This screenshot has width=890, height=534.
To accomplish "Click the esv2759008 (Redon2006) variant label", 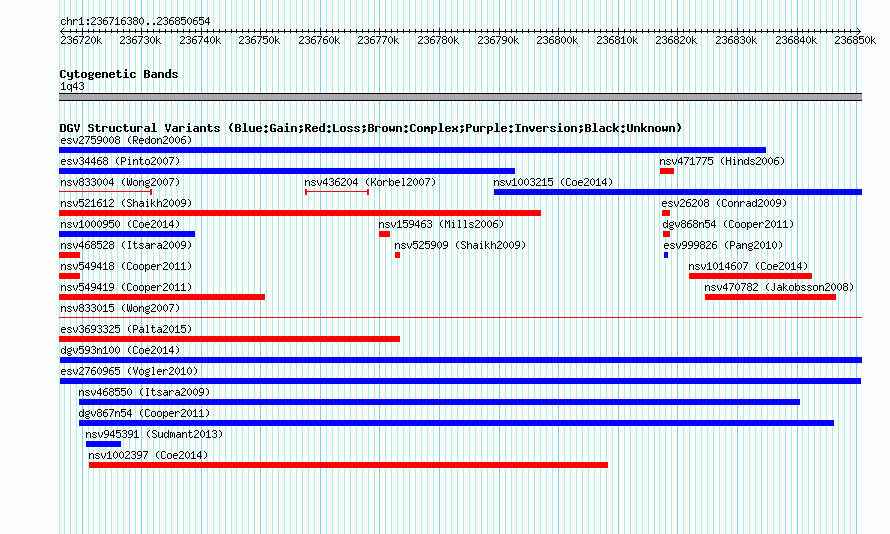I will click(x=126, y=140).
